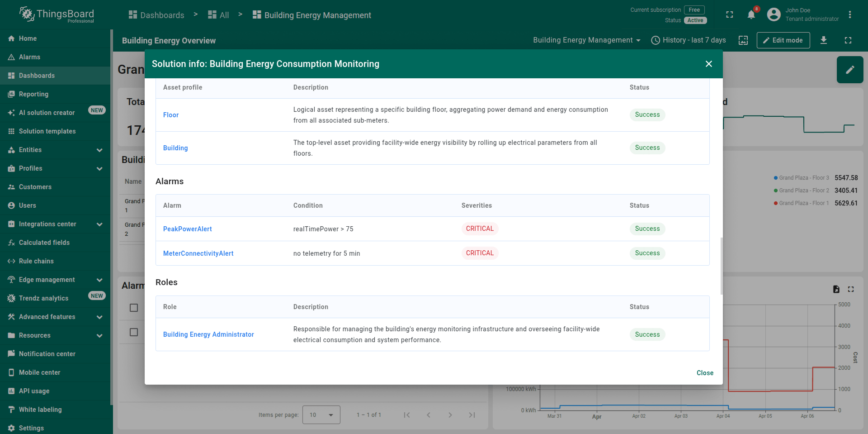Click the fullscreen icon in top header
Viewport: 868px width, 434px height.
coord(729,15)
